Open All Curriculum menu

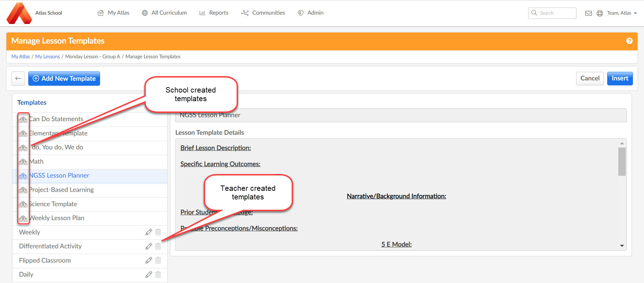pos(164,13)
